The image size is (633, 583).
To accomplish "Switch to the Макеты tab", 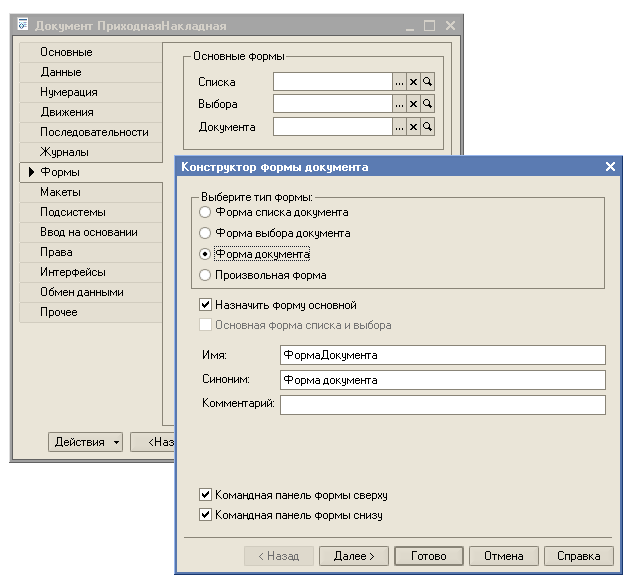I will click(x=91, y=192).
